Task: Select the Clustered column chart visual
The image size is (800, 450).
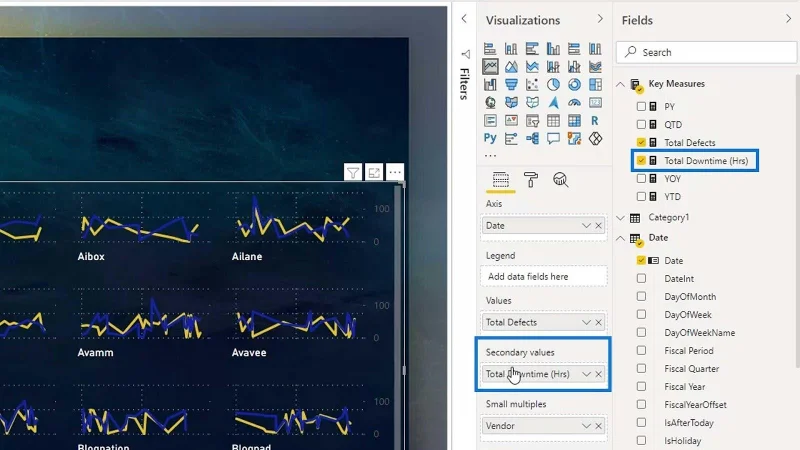Action: click(553, 48)
